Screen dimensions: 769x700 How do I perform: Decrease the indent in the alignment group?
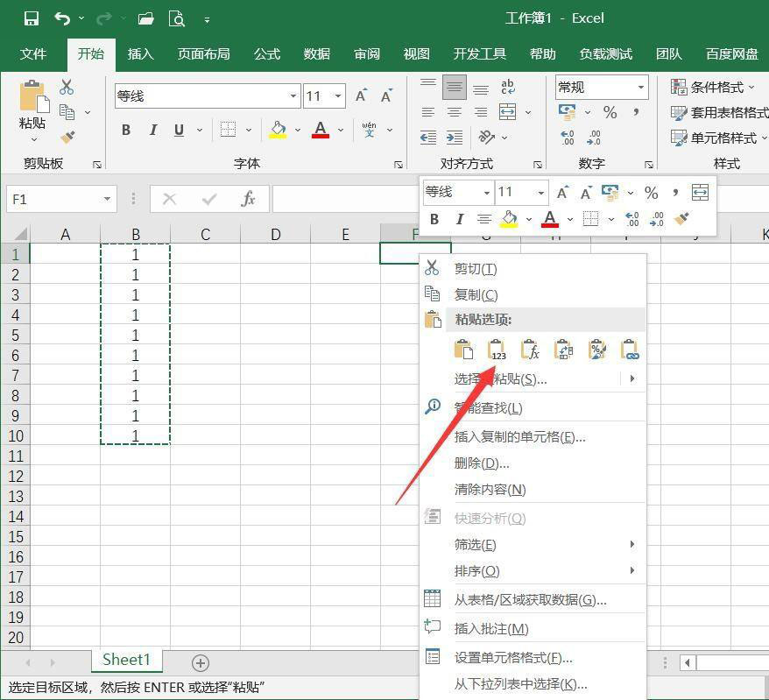(x=428, y=138)
